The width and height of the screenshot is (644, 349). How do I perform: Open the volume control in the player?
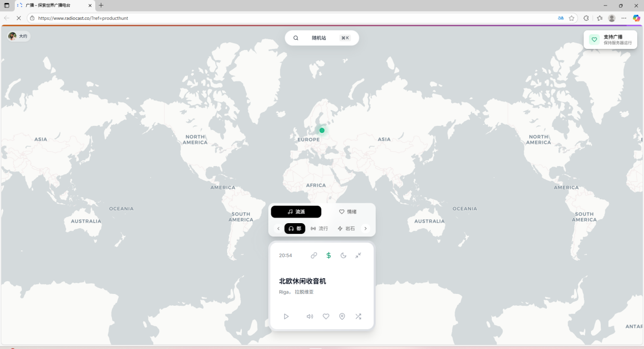(310, 316)
